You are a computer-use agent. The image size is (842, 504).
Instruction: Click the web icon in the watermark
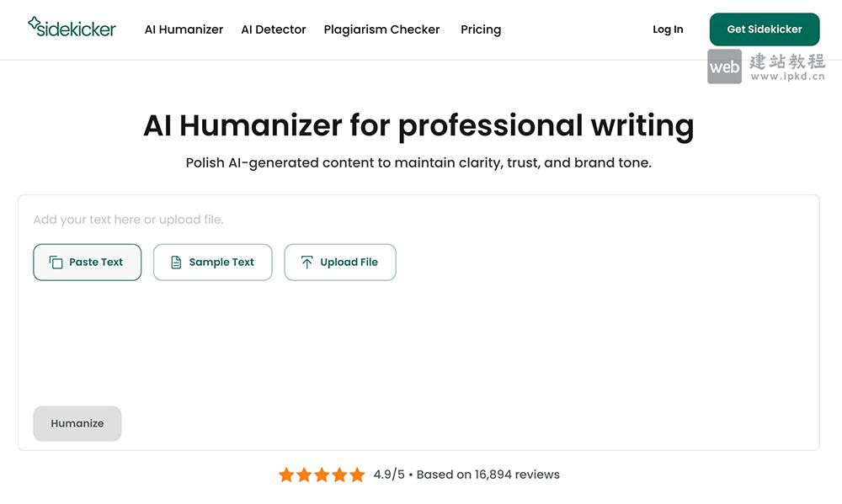[x=724, y=67]
